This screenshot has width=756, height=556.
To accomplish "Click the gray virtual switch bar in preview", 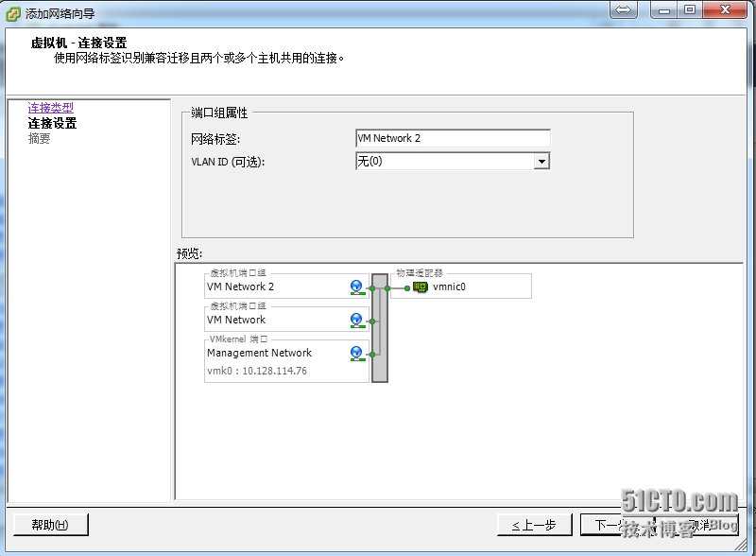I will pyautogui.click(x=380, y=328).
